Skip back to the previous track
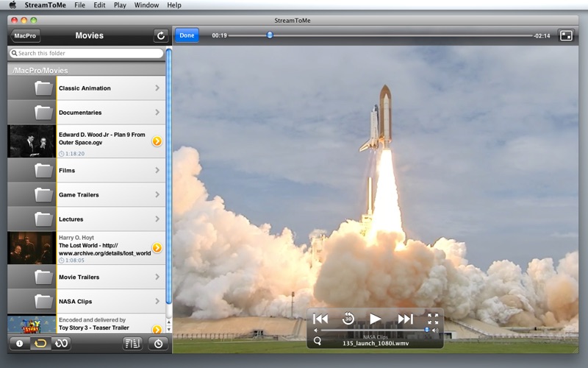Viewport: 588px width, 368px height. (320, 319)
